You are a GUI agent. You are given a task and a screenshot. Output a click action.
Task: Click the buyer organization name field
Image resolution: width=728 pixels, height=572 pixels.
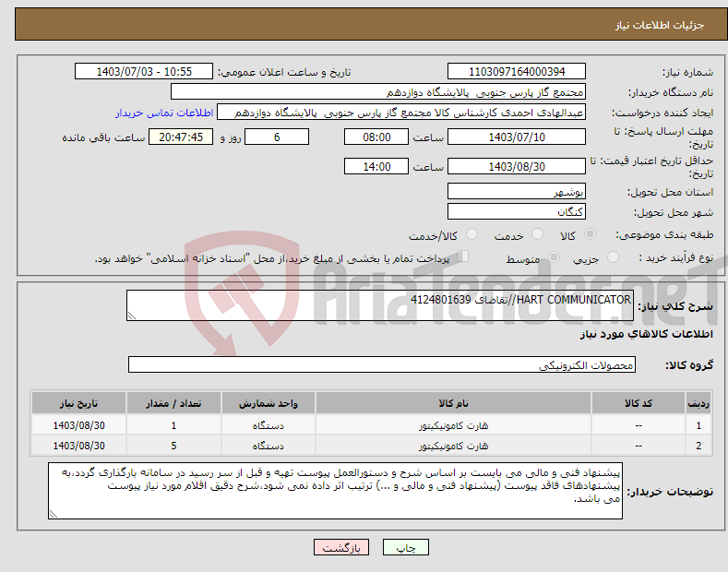[378, 92]
